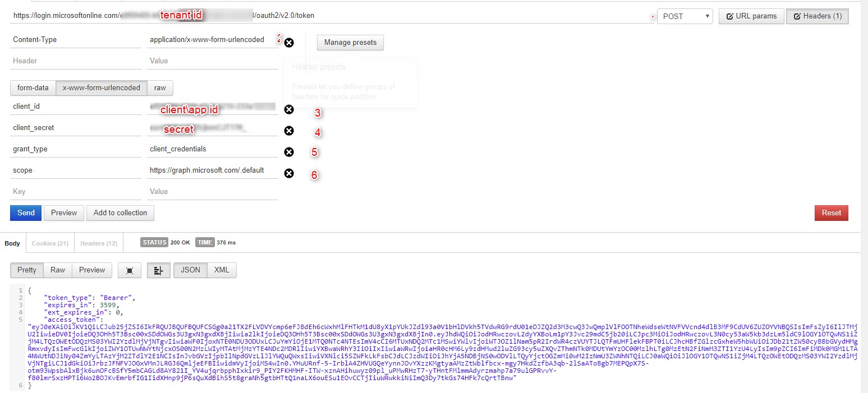Switch body type to raw
Screen dimensions: 868x393
click(x=160, y=88)
